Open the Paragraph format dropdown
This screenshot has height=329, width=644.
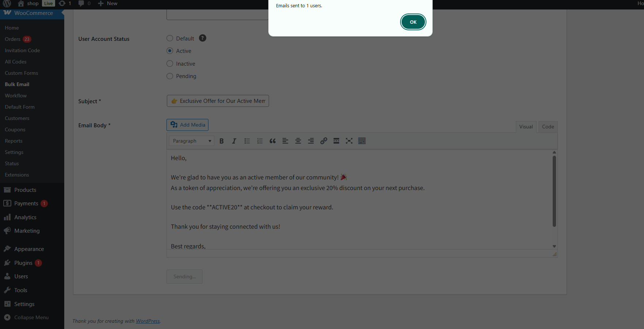191,141
